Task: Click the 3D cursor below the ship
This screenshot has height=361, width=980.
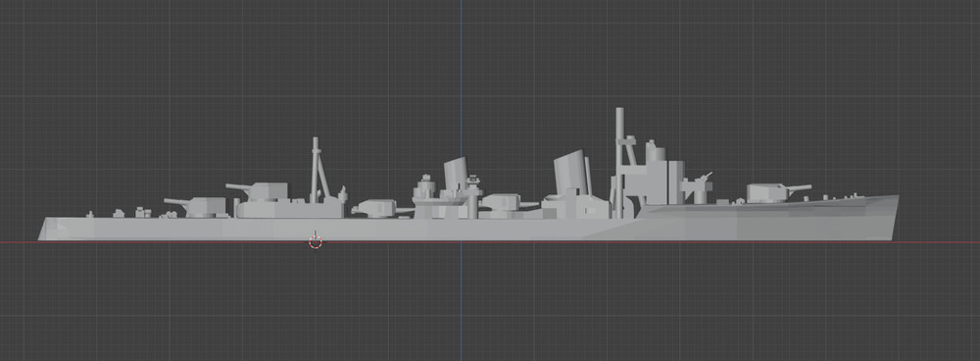Action: 316,241
